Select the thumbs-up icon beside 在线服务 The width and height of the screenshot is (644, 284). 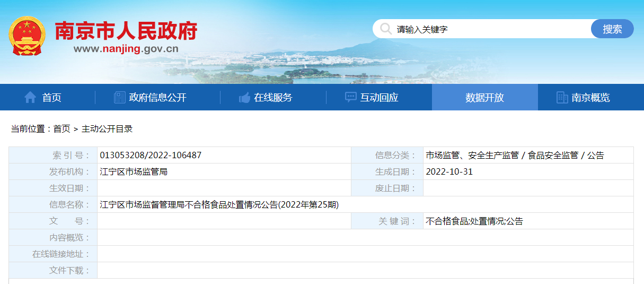(x=244, y=98)
